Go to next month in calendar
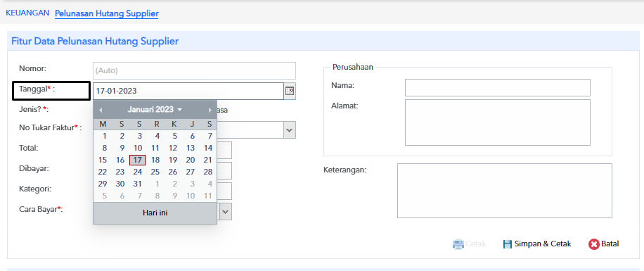644x271 pixels. click(210, 110)
